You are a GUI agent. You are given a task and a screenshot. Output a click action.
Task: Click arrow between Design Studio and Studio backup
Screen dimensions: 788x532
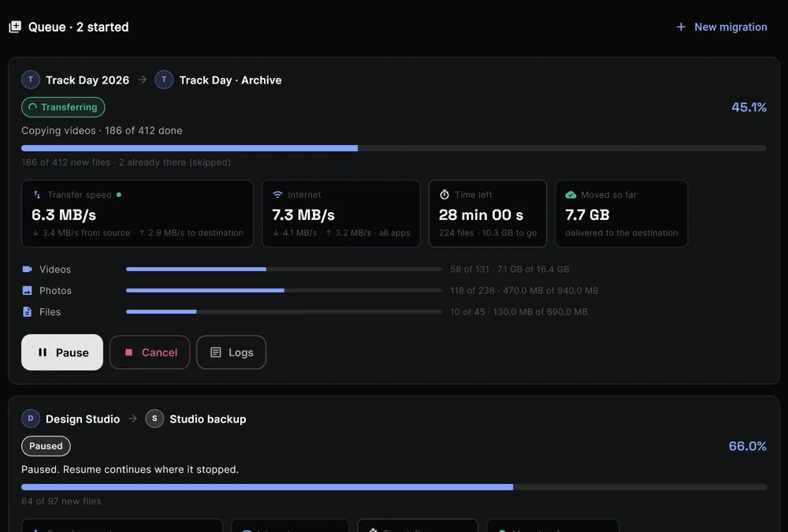coord(132,419)
